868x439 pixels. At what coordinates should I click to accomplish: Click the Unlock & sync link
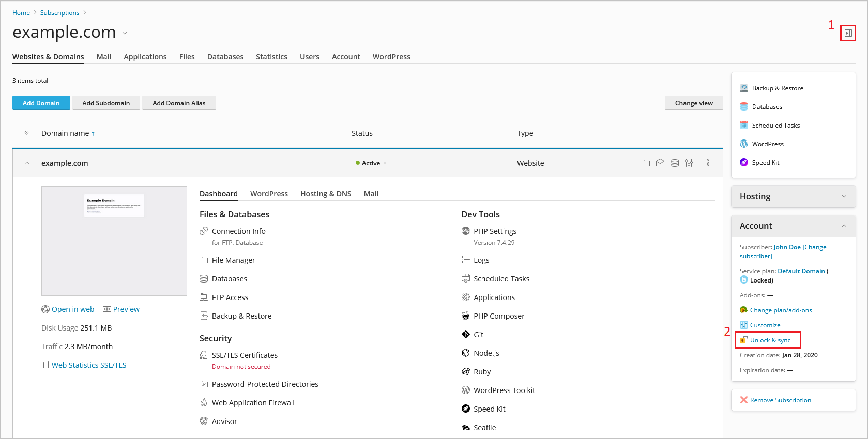click(770, 340)
